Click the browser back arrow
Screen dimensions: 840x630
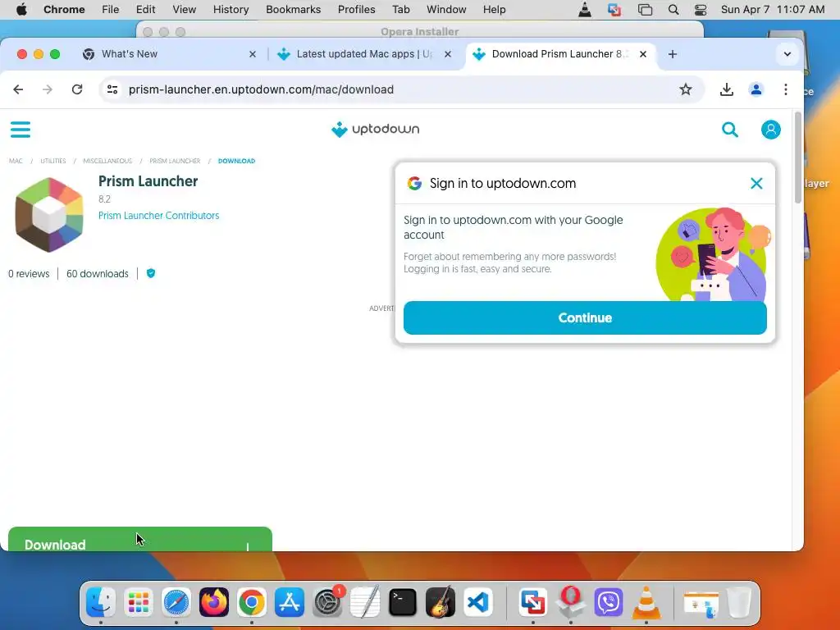(18, 89)
